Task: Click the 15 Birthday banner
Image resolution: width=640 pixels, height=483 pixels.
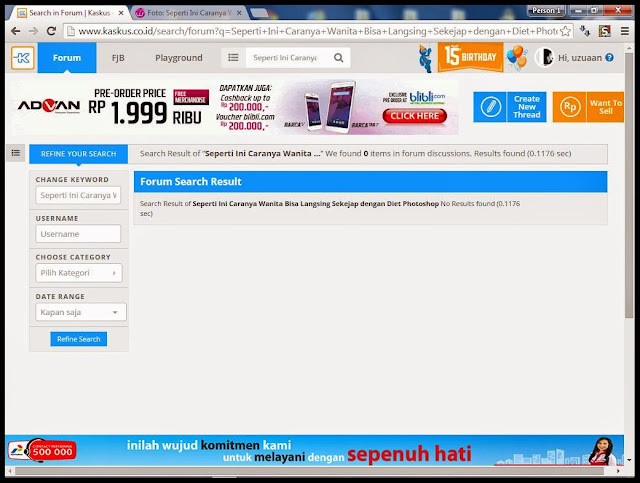Action: coord(470,56)
